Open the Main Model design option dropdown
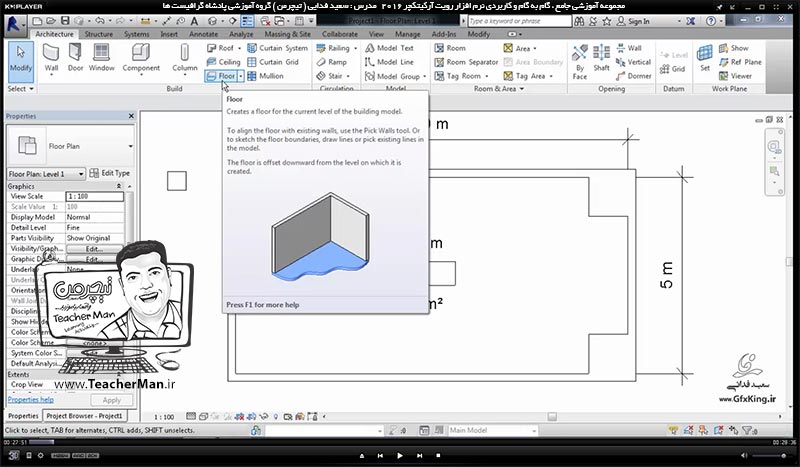 coord(534,431)
